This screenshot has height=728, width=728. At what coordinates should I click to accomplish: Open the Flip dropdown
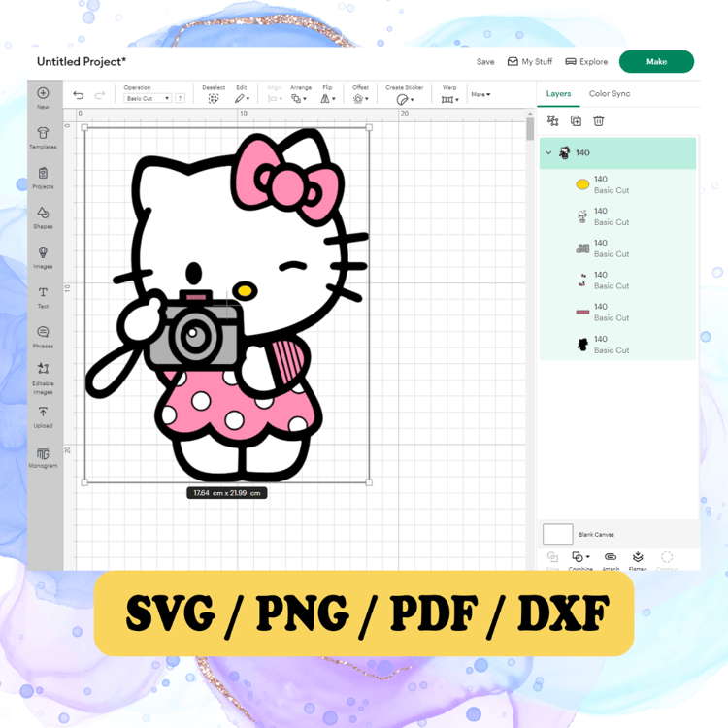pyautogui.click(x=328, y=98)
